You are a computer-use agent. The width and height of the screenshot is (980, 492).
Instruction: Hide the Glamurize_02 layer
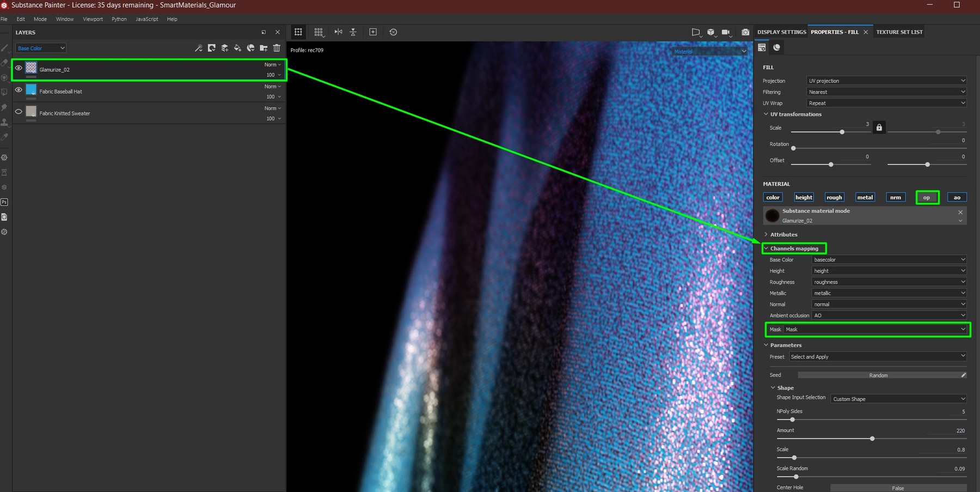point(19,68)
